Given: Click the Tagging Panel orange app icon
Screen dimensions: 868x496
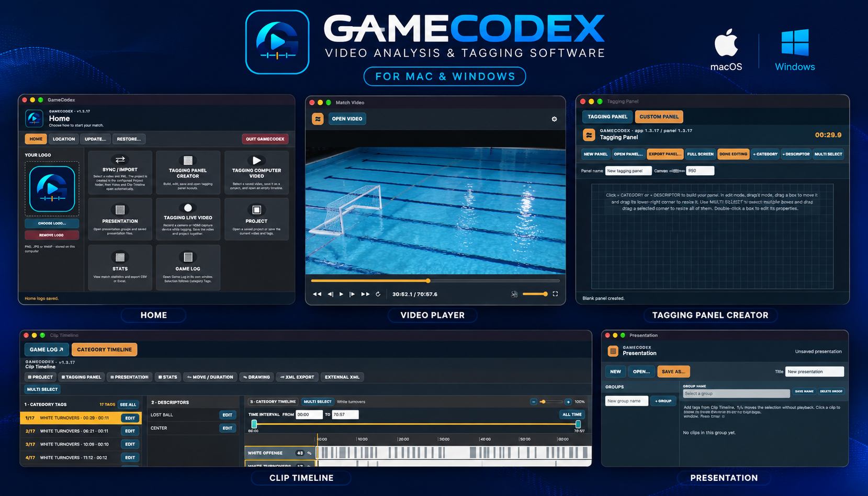Looking at the screenshot, I should 589,135.
